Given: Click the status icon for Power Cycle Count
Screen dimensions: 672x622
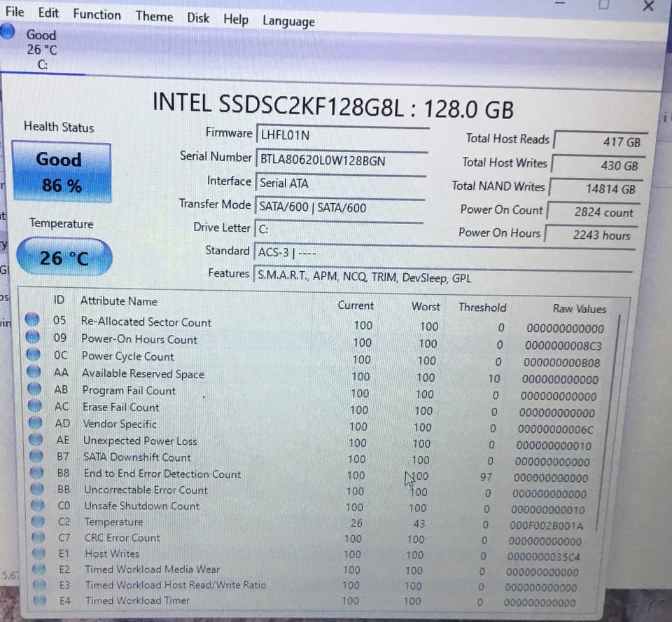Looking at the screenshot, I should coord(33,354).
